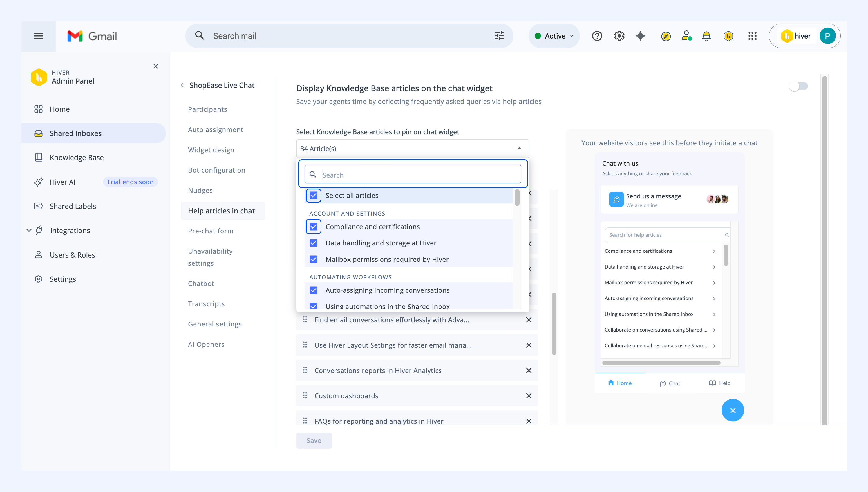Open Hiver notifications bell
Viewport: 868px width, 492px height.
[706, 36]
